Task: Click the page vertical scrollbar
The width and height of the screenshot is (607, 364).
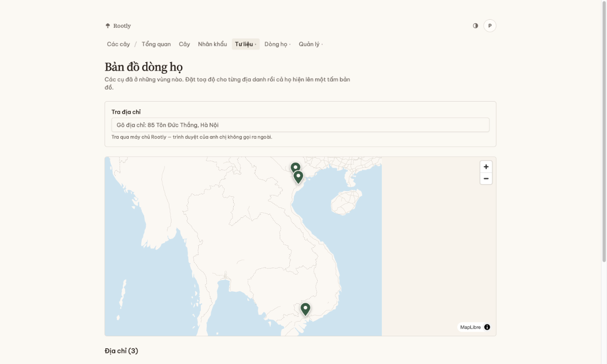Action: point(604,131)
